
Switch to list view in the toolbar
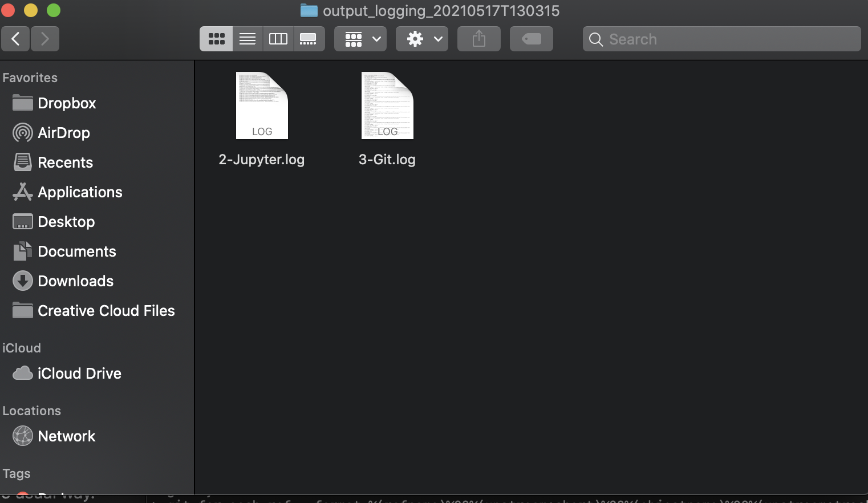point(247,39)
